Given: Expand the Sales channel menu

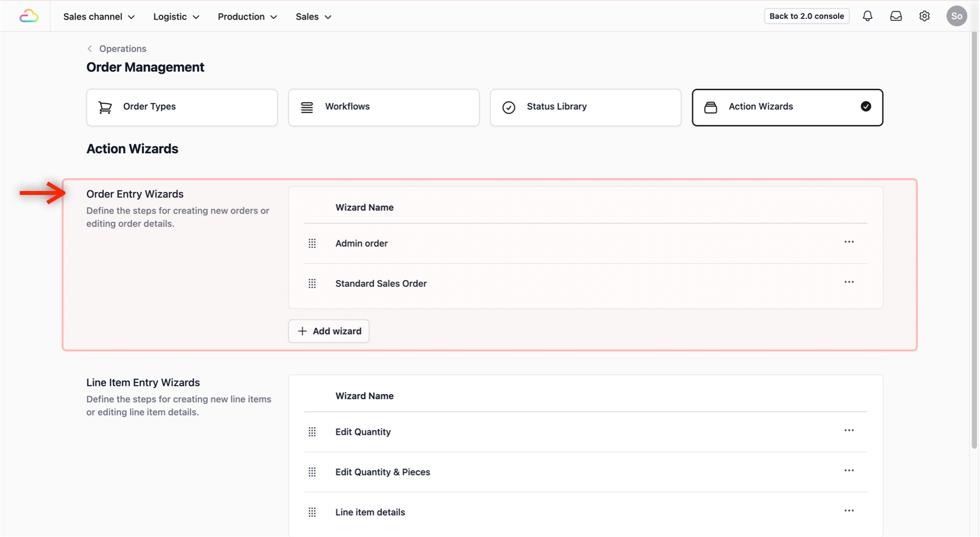Looking at the screenshot, I should pos(99,17).
